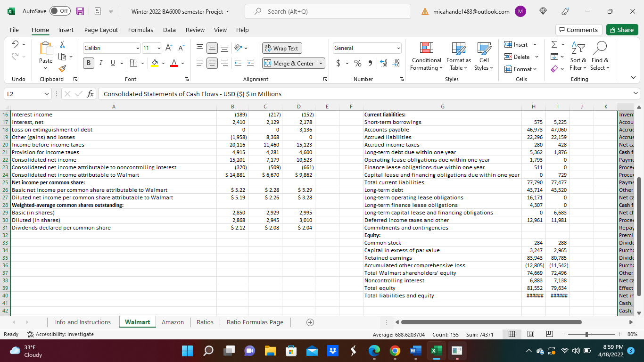This screenshot has height=362, width=644.
Task: Open the Calibri font name dropdown
Action: (x=138, y=48)
